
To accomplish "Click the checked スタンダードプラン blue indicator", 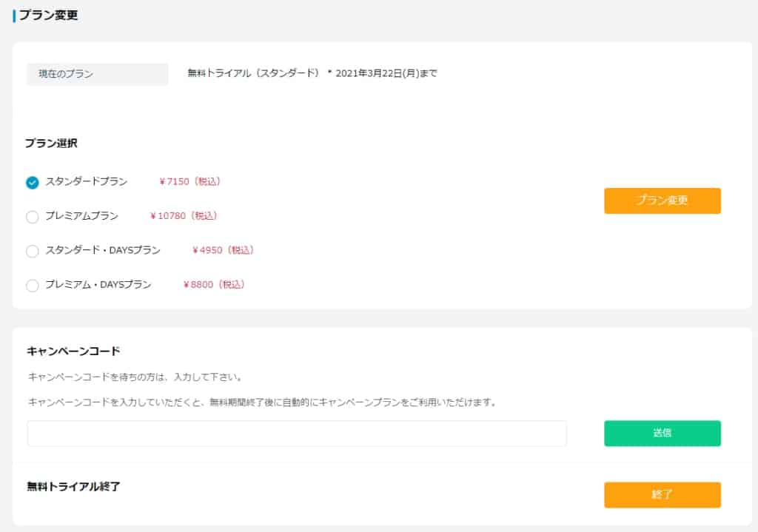I will pyautogui.click(x=32, y=181).
